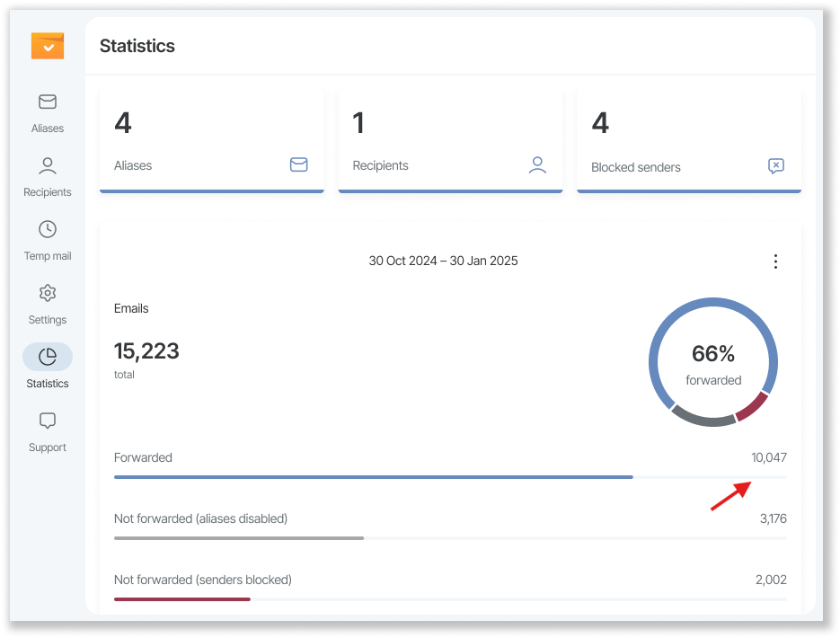Open Support chat bubble in sidebar
The image size is (840, 638).
coord(47,431)
